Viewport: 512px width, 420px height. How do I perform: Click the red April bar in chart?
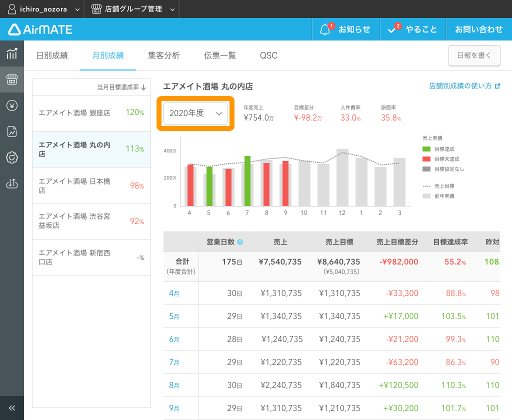(190, 185)
